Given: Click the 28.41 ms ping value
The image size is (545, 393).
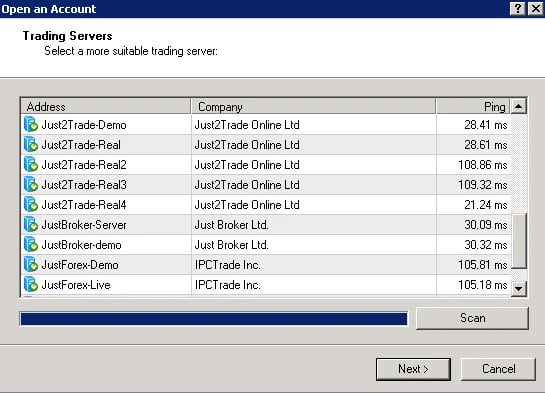Looking at the screenshot, I should (486, 125).
